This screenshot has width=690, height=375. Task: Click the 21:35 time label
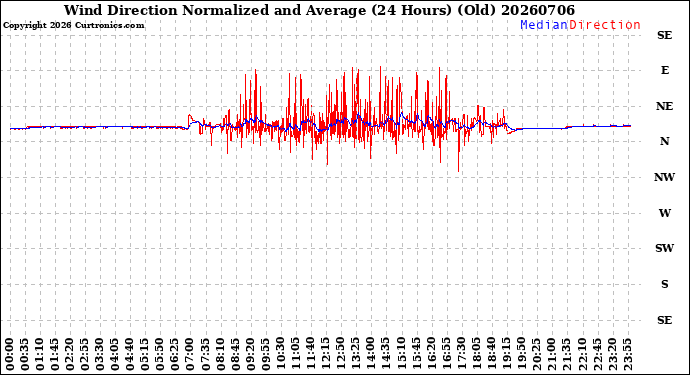(x=565, y=355)
